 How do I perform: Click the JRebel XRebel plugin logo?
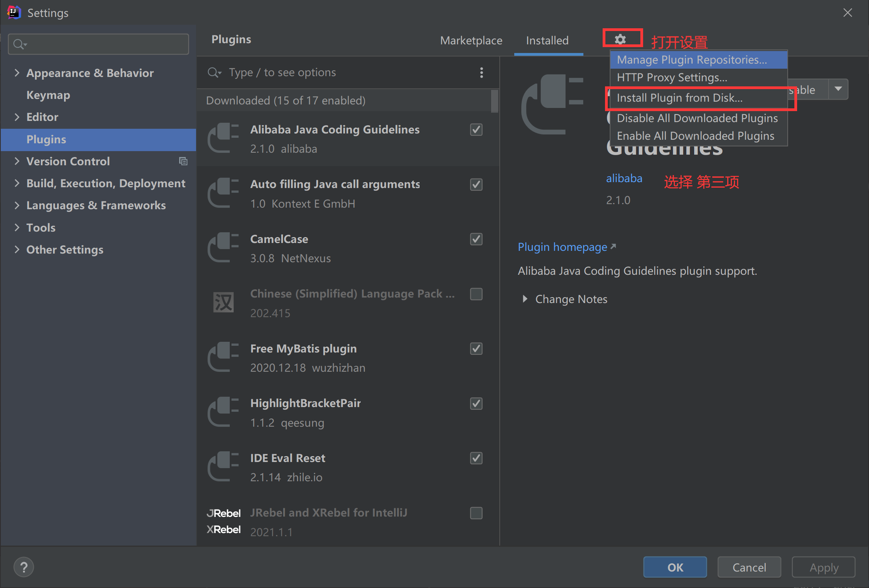(x=224, y=522)
